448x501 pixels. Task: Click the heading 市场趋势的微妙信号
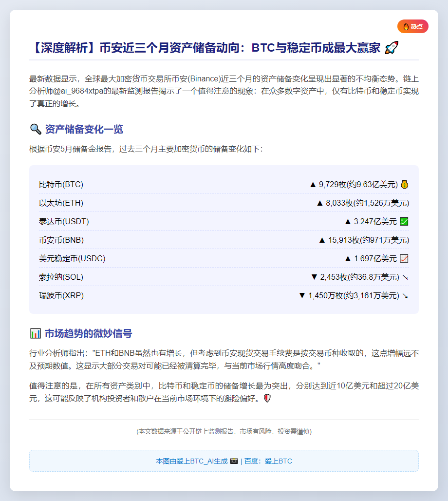(x=89, y=333)
